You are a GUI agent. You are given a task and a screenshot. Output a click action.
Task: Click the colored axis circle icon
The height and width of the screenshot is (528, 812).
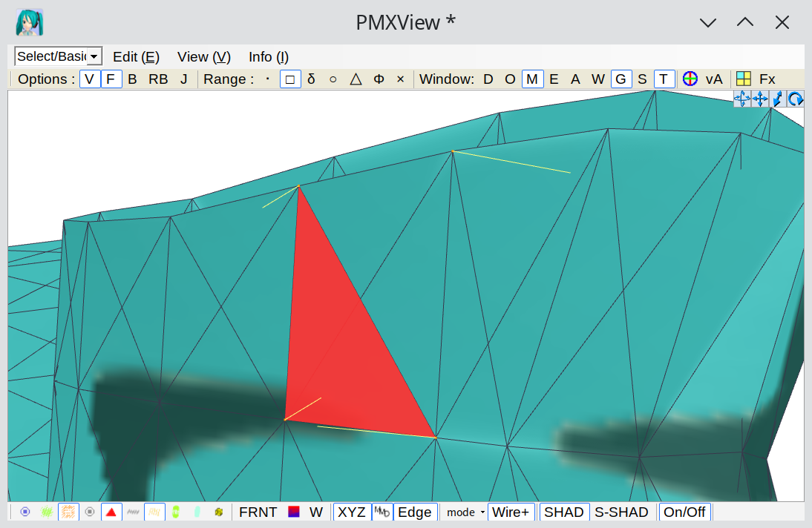tap(690, 79)
